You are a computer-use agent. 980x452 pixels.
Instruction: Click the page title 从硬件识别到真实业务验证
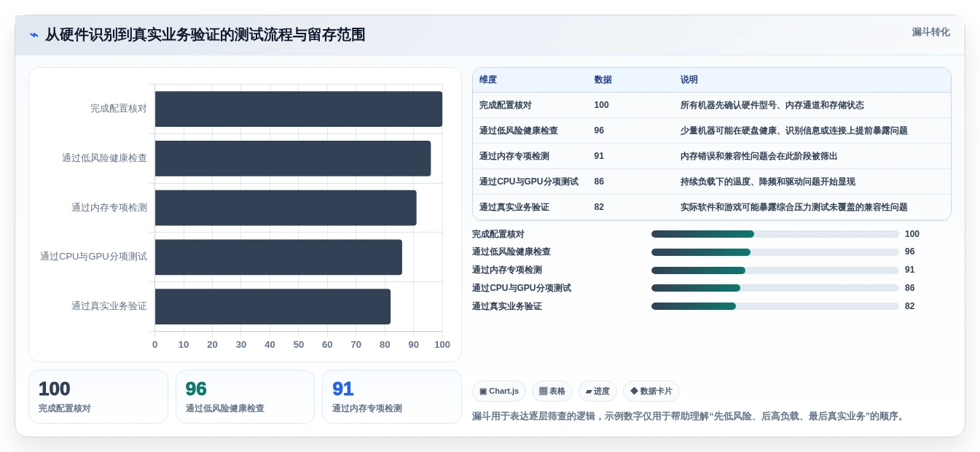click(x=205, y=35)
